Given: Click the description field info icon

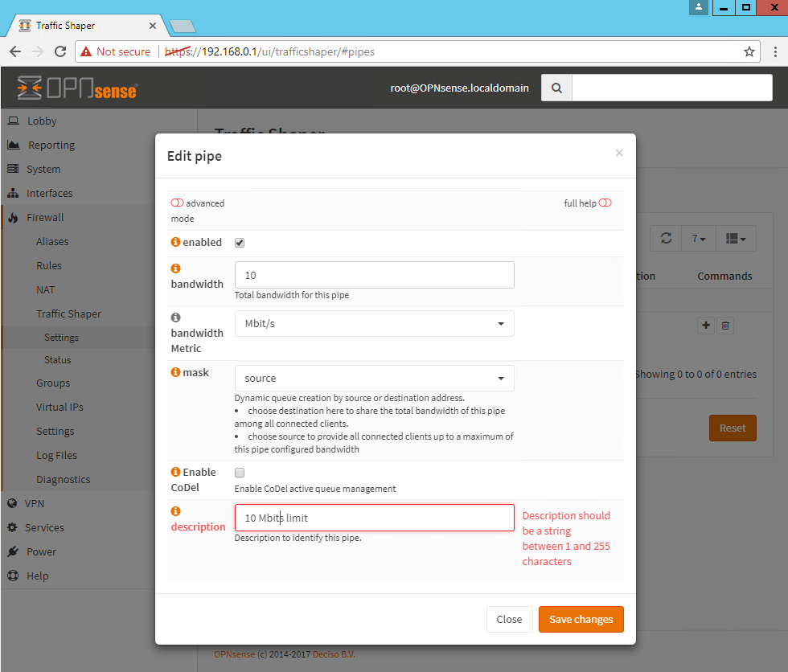Looking at the screenshot, I should (x=175, y=511).
